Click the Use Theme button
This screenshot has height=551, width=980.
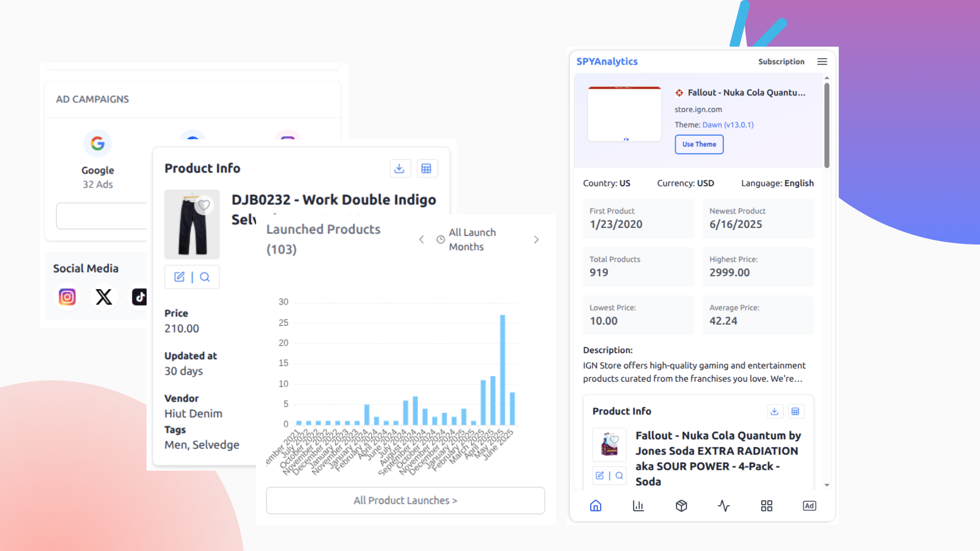click(x=699, y=144)
